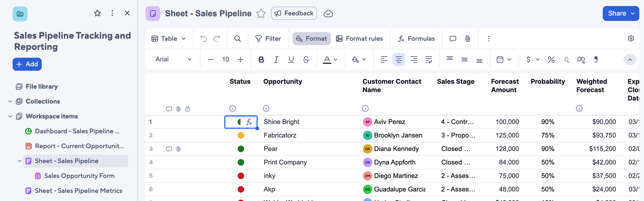Open the Table view dropdown
Screen dimensions: 644x201
168,39
